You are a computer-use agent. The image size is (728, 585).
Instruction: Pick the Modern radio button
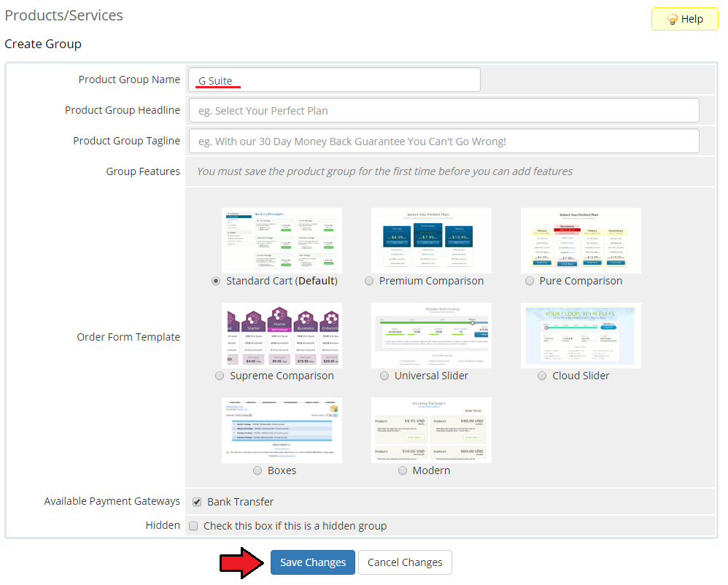(x=403, y=470)
